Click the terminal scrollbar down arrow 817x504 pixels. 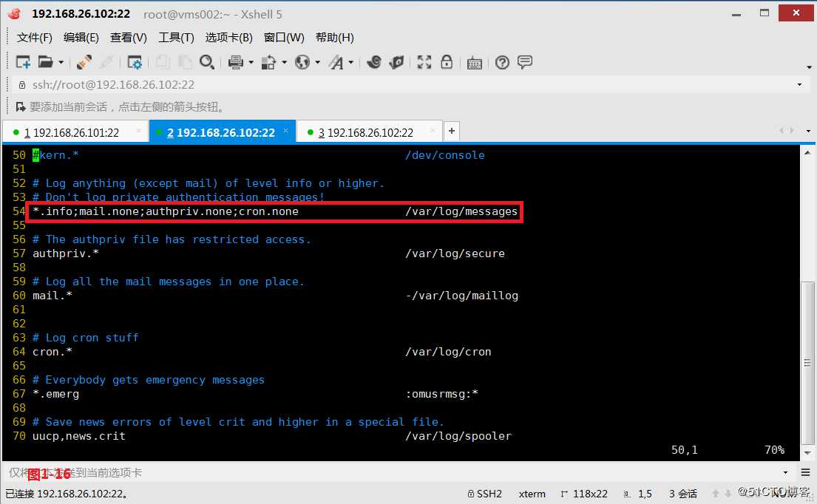tap(807, 453)
